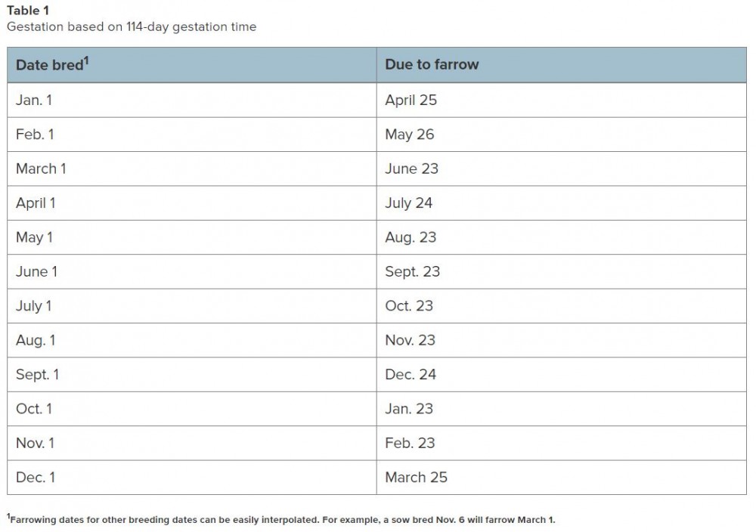Click the footnote about interpolated farrowing dates
Viewport: 756px width, 532px height.
pos(281,519)
